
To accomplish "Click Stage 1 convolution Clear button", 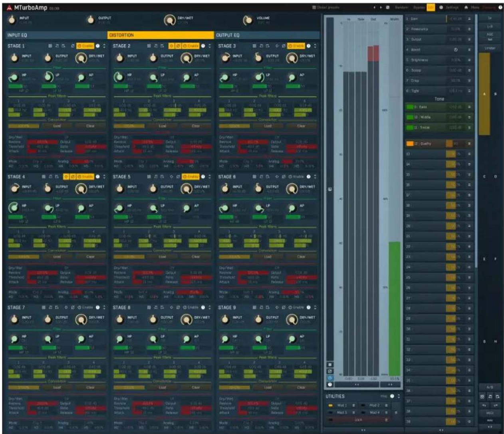I will [90, 126].
